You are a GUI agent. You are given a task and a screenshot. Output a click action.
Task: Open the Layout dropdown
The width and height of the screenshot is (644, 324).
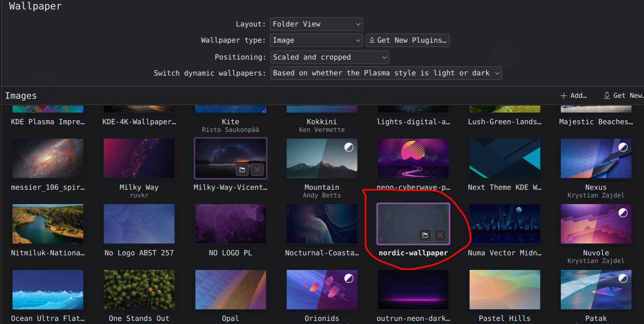[x=316, y=24]
